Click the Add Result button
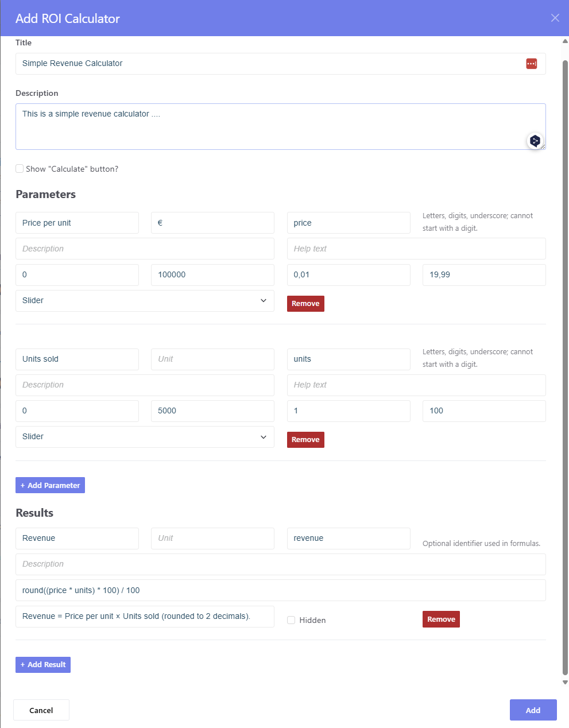The image size is (569, 728). [x=43, y=665]
